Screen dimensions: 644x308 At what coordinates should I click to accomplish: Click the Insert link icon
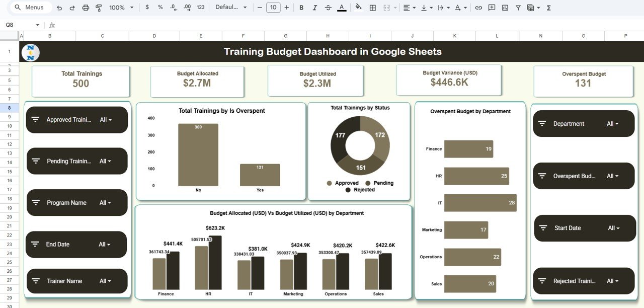point(478,8)
